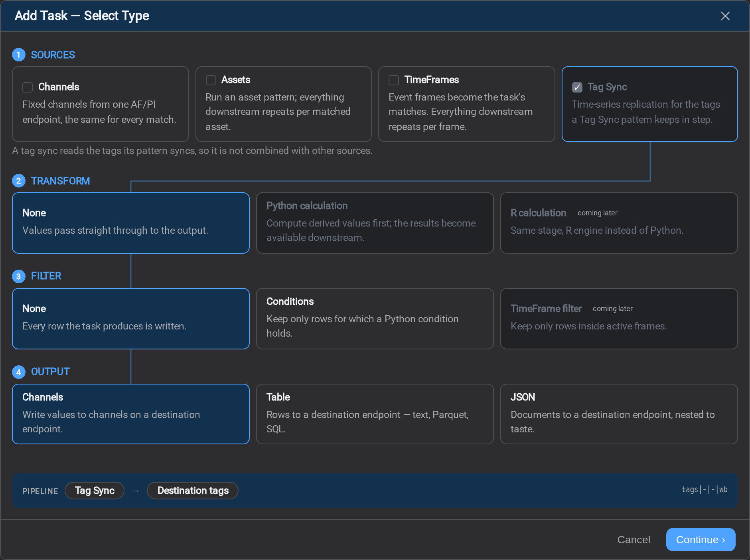Click the OUTPUT section heading
Viewport: 750px width, 560px height.
coord(50,372)
